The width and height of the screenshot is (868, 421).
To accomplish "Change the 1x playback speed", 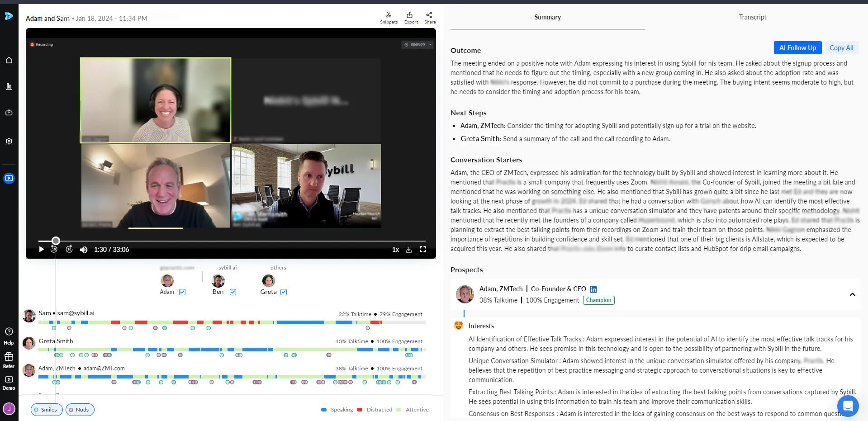I will pos(395,250).
